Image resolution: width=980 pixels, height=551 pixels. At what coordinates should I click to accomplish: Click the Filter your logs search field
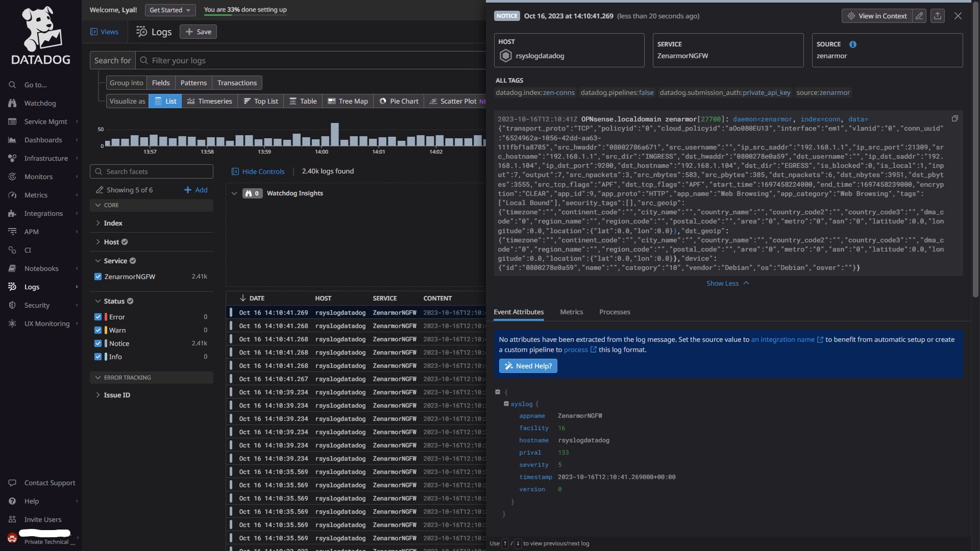[311, 60]
